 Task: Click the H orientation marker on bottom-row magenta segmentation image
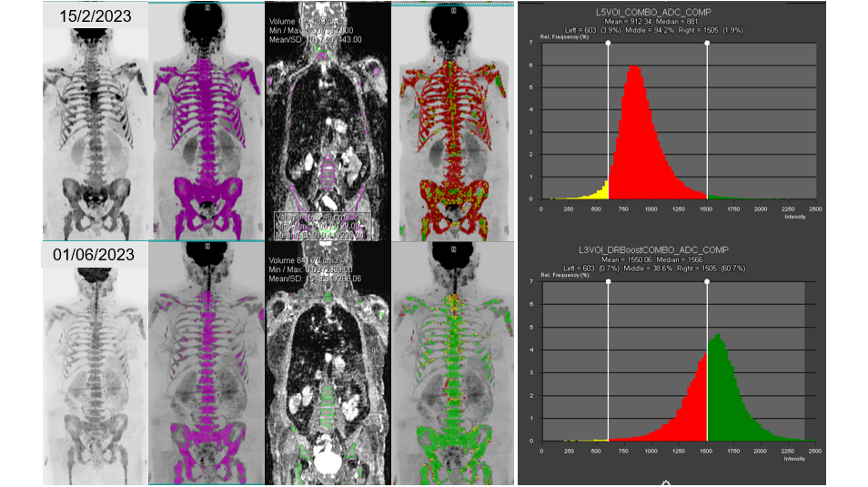click(207, 248)
